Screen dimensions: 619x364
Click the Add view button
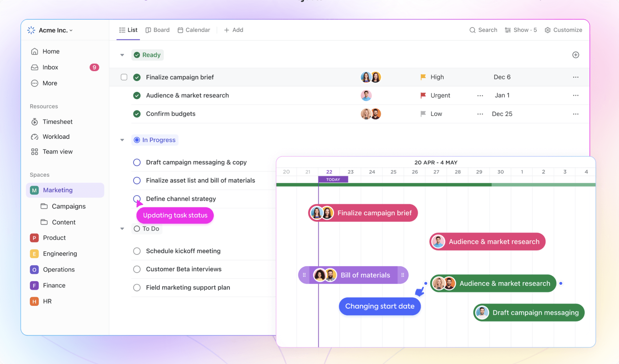pos(234,30)
